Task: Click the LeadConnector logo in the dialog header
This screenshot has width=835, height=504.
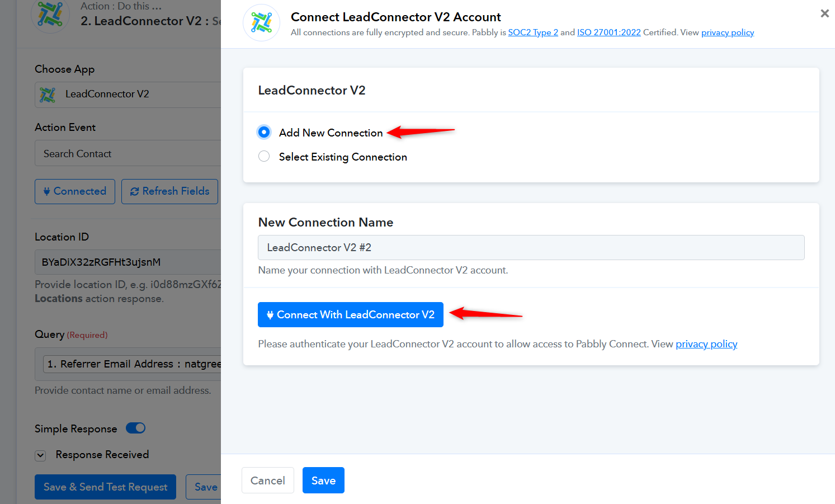Action: pos(261,23)
